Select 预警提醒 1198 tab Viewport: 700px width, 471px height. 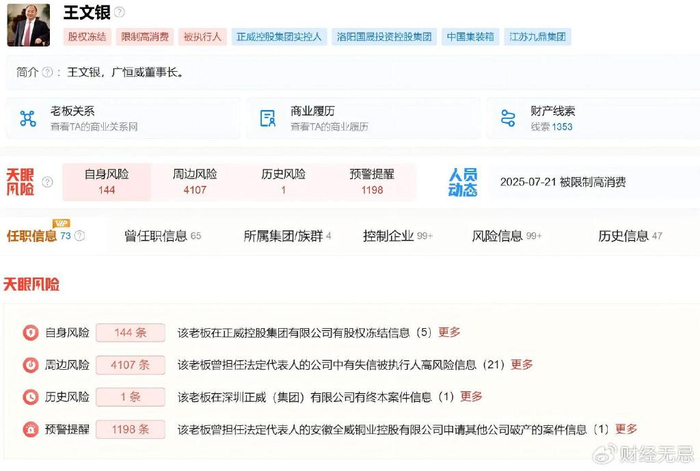click(372, 182)
